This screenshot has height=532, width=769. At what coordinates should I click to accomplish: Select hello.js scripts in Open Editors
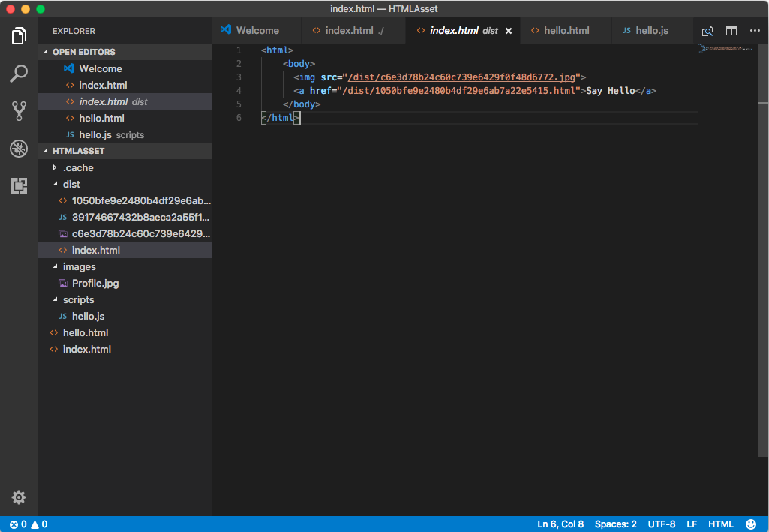pyautogui.click(x=125, y=134)
